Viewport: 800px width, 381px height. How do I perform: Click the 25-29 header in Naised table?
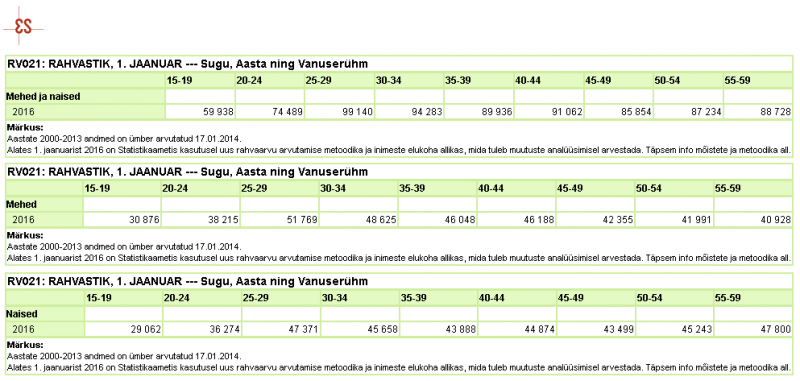255,298
